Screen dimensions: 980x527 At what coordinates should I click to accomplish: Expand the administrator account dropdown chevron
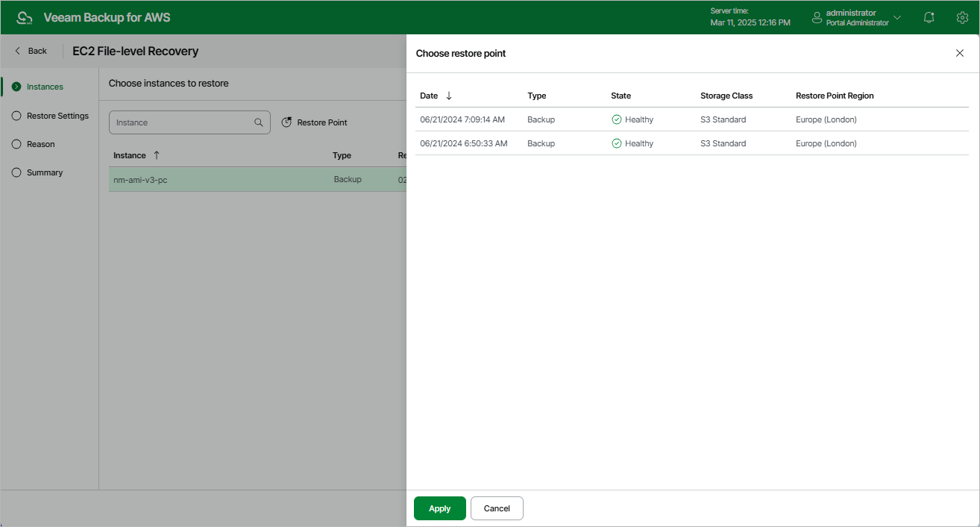tap(896, 16)
